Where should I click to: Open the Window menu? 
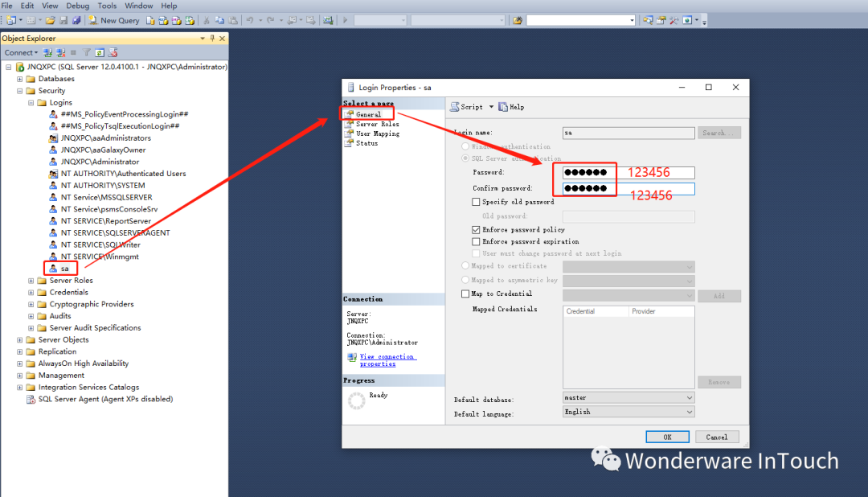138,6
